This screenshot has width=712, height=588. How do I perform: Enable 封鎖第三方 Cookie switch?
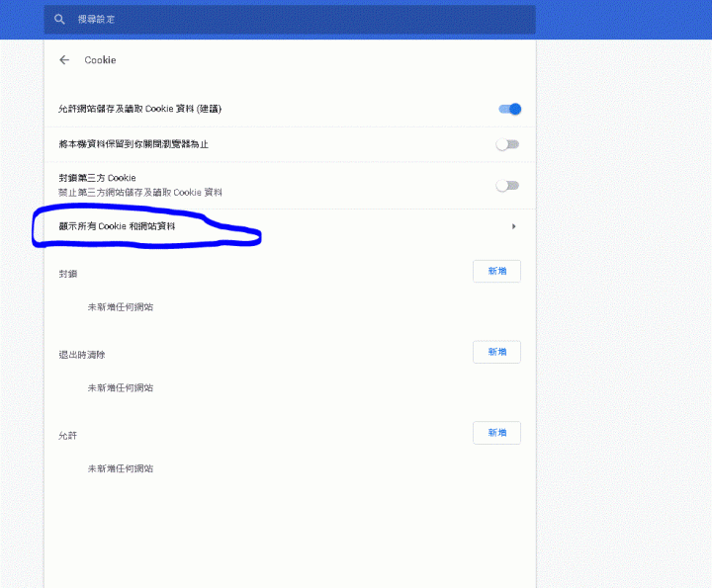point(507,186)
